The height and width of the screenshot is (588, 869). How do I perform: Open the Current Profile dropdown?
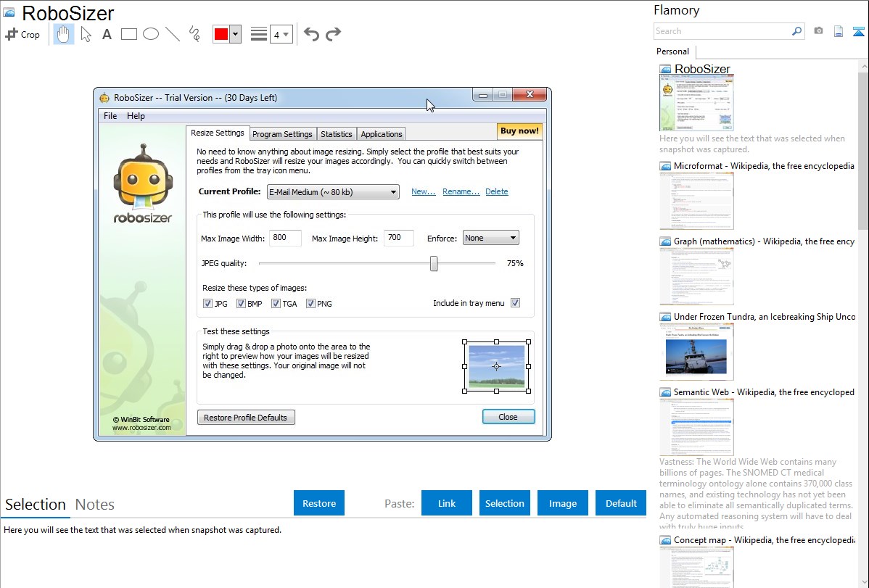click(x=333, y=192)
